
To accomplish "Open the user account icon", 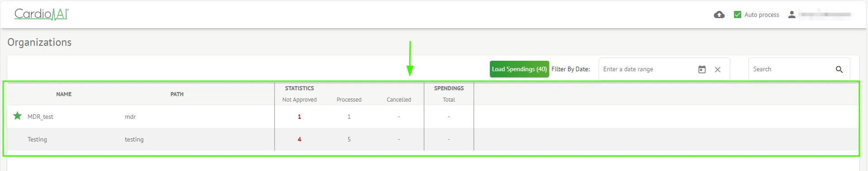I will click(x=791, y=15).
